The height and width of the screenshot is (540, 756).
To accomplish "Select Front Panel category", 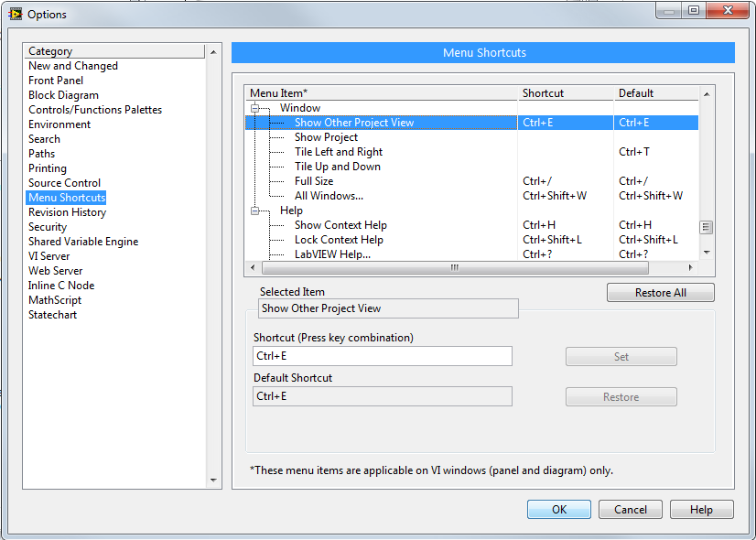I will coord(56,81).
